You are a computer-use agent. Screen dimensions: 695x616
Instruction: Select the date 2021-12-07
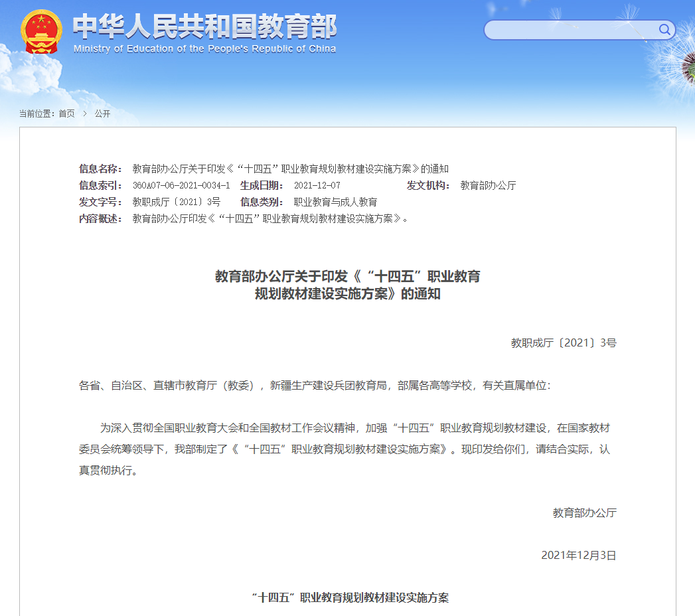(x=317, y=185)
